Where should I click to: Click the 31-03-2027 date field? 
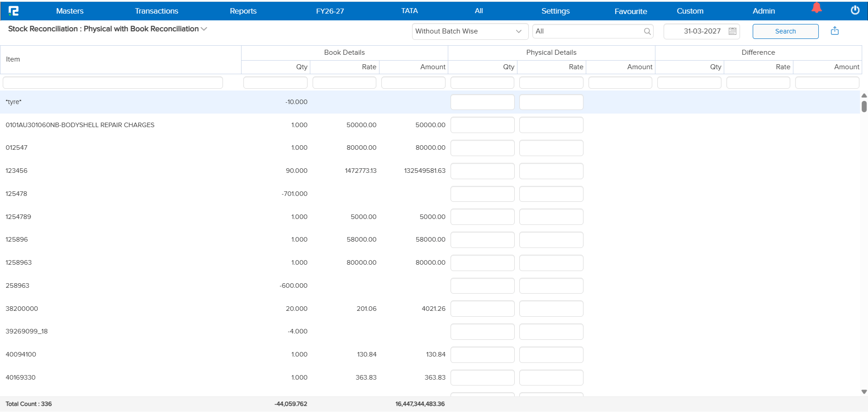pos(702,31)
